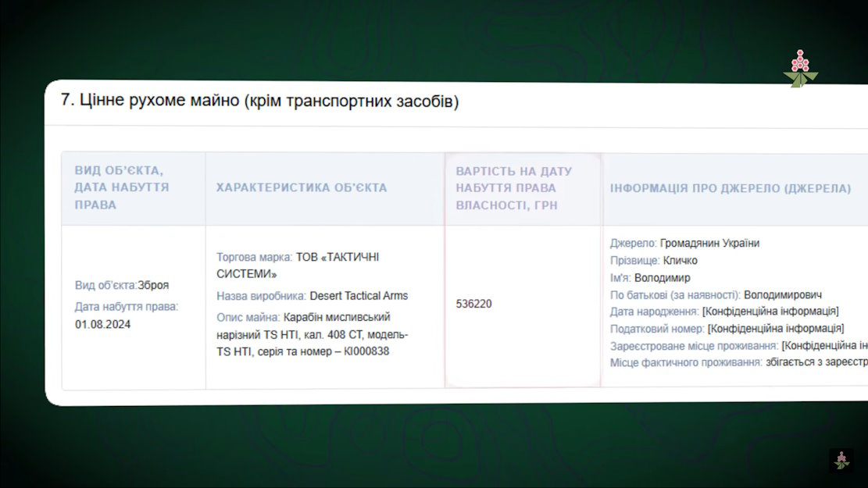Click the "Вид об'єкта: Зброя" entry

tap(122, 286)
